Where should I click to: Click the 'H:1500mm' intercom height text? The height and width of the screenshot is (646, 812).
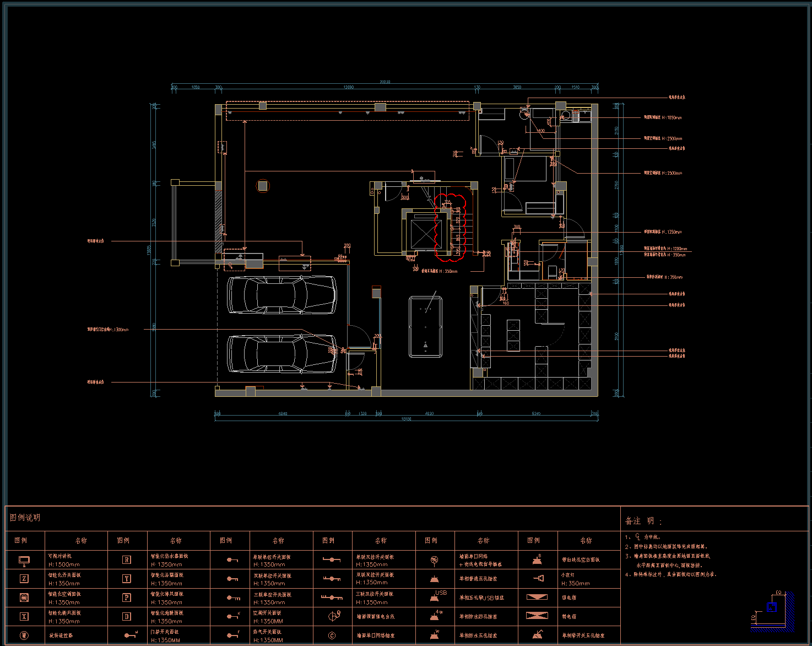(64, 564)
